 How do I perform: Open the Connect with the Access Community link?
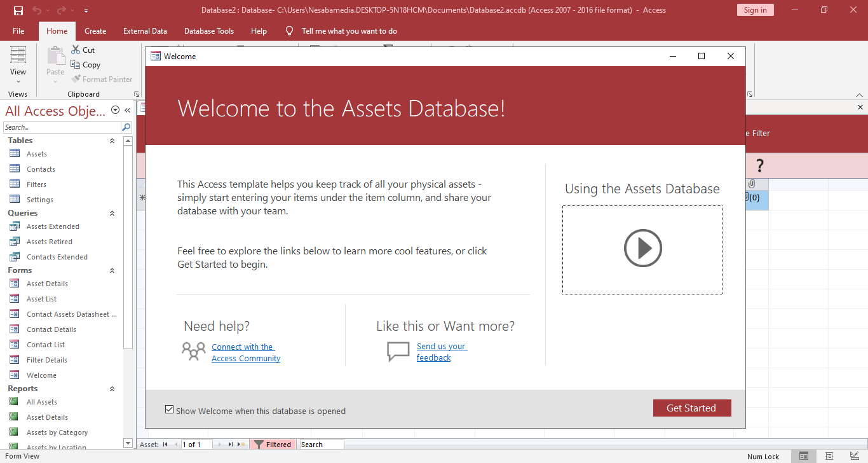click(x=245, y=352)
